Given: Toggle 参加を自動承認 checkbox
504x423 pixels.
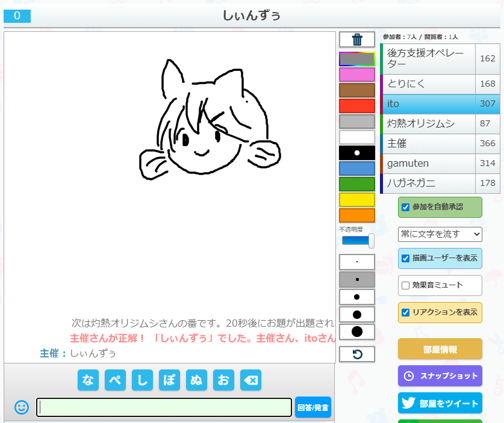Looking at the screenshot, I should (406, 207).
